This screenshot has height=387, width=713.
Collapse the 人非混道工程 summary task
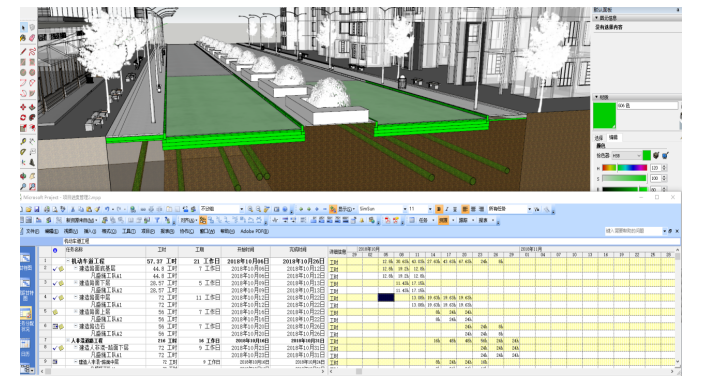68,340
